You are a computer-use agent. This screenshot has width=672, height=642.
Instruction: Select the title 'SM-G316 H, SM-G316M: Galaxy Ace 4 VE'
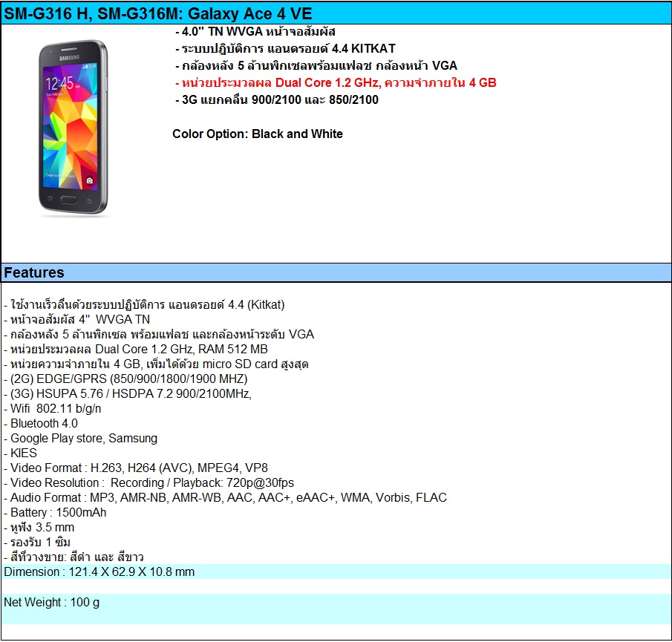(157, 13)
